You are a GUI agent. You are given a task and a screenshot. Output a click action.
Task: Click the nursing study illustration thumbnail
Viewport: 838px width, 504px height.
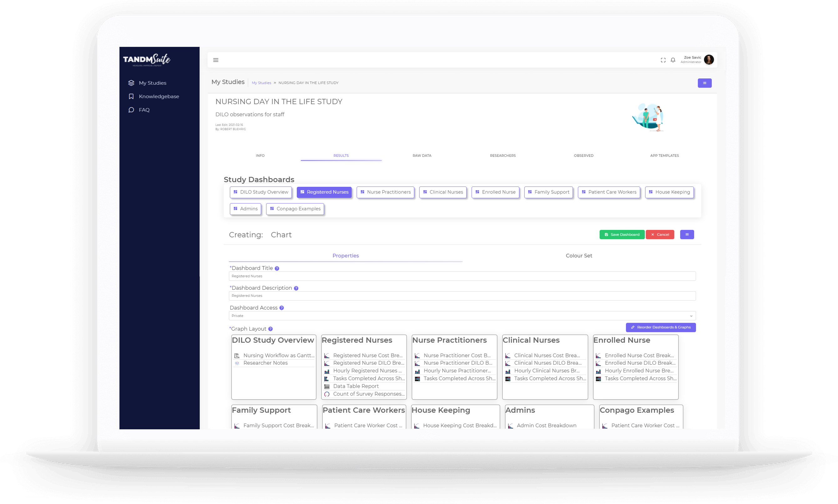pyautogui.click(x=648, y=117)
